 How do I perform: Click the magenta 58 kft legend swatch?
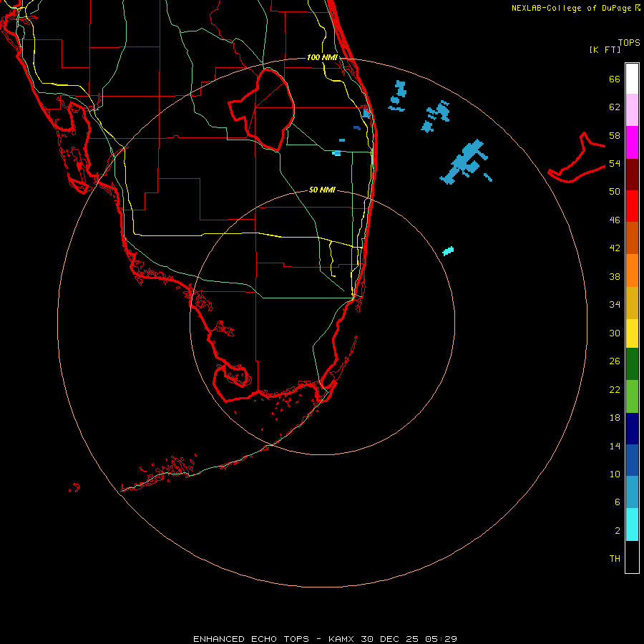(632, 142)
